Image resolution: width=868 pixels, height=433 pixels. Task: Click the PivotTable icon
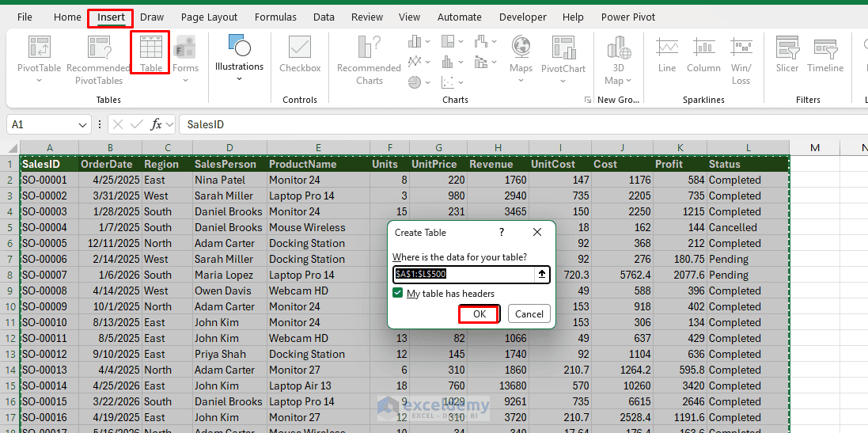(x=40, y=47)
